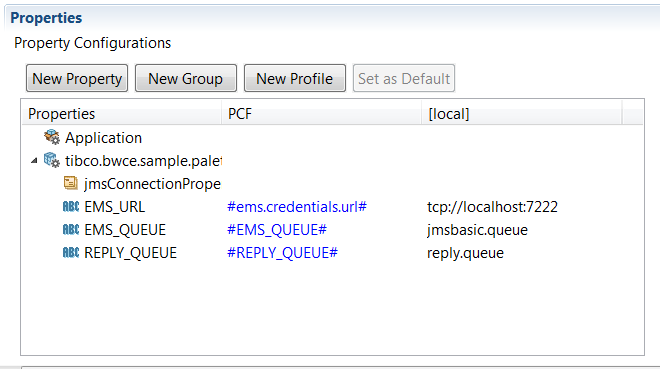Image resolution: width=660 pixels, height=369 pixels.
Task: Click the ABC icon beside EMS_QUEUE
Action: pos(71,229)
